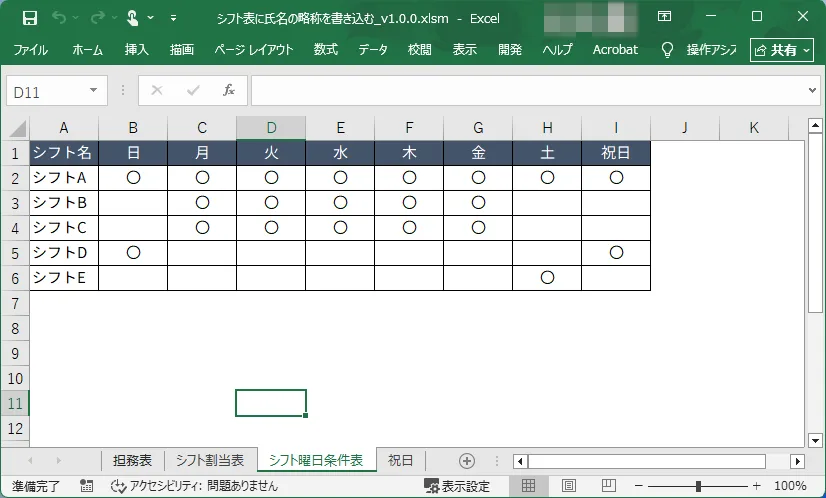
Task: Click the circle in シフトE Saturday cell
Action: point(547,278)
